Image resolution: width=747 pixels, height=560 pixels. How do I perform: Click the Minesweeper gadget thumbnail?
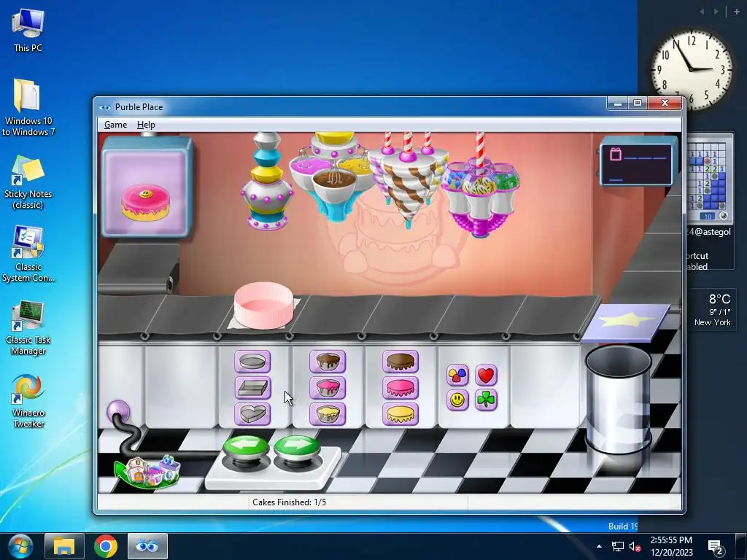(x=710, y=179)
